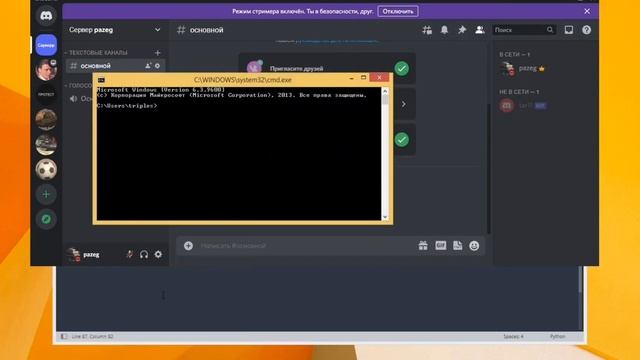640x360 pixels.
Task: Click the cmd.exe title bar icon
Action: [102, 80]
